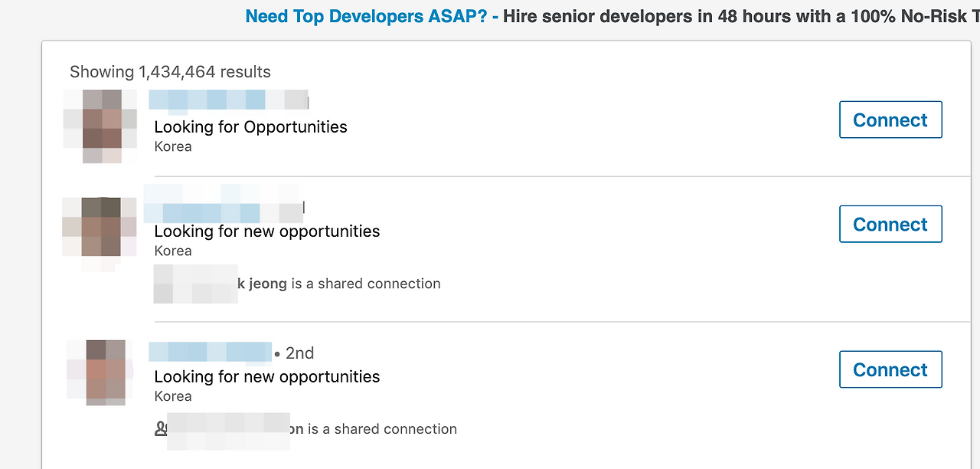
Task: Click the shared connection people icon in the third result
Action: click(x=161, y=429)
